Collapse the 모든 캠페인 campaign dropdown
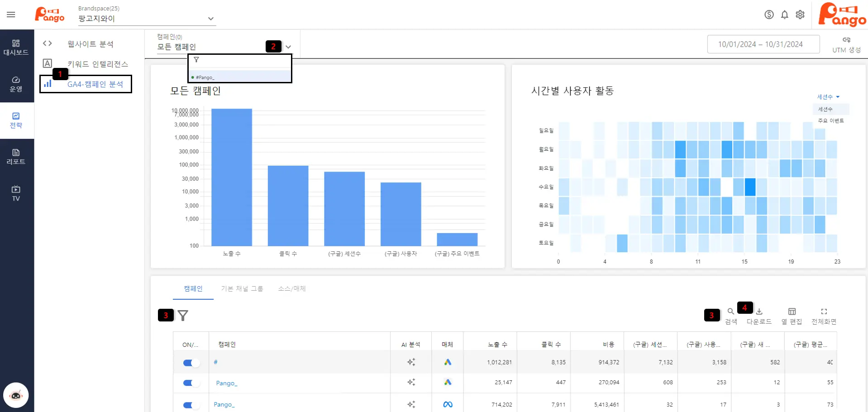Image resolution: width=868 pixels, height=412 pixels. coord(288,47)
